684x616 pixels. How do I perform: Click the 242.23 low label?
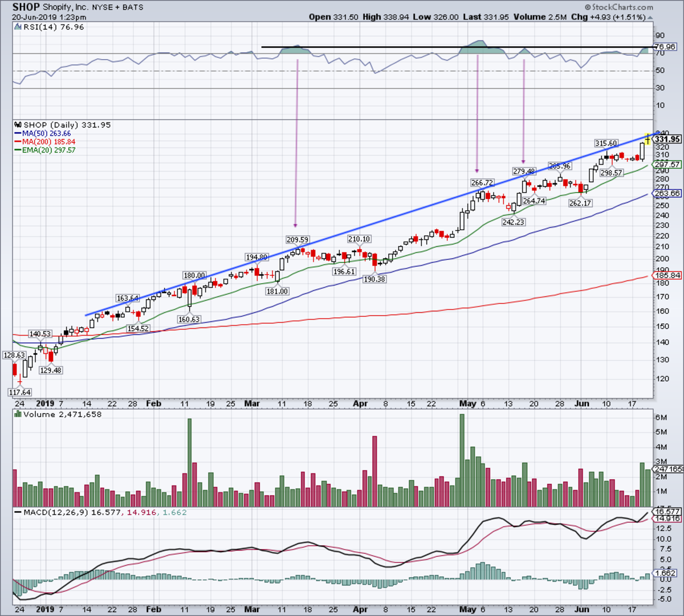(x=514, y=222)
